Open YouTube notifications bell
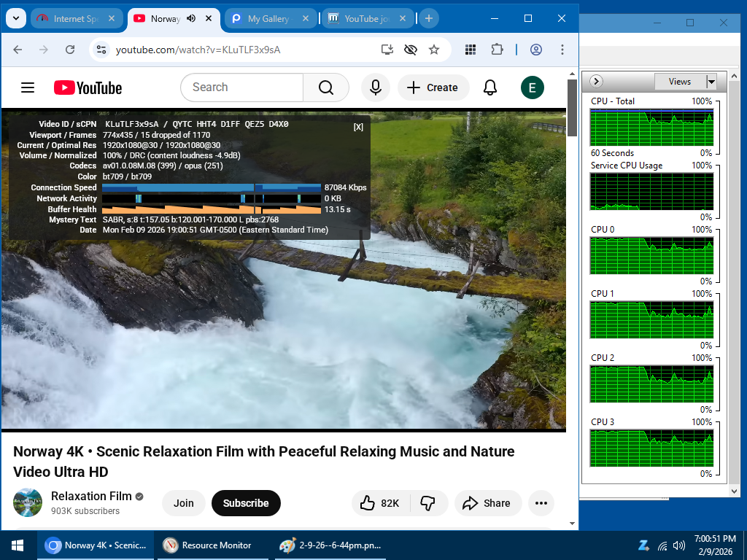 [490, 87]
